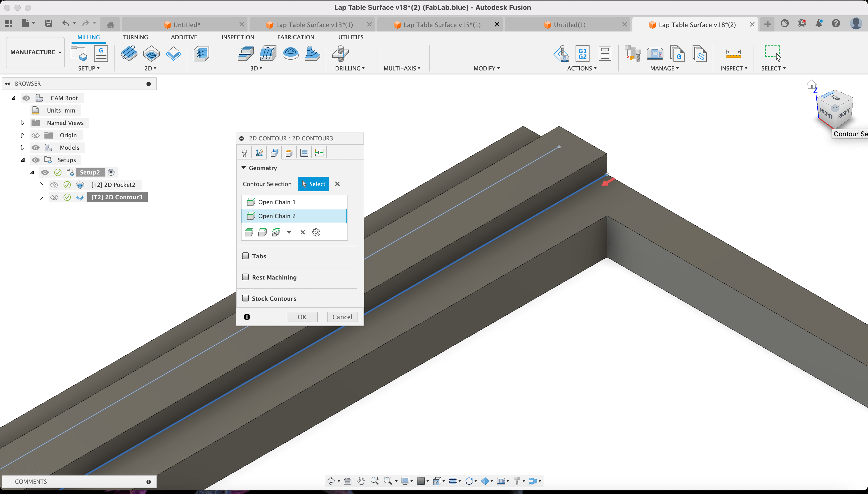Open the DRILLING dropdown menu
Viewport: 868px width, 494px height.
(350, 68)
